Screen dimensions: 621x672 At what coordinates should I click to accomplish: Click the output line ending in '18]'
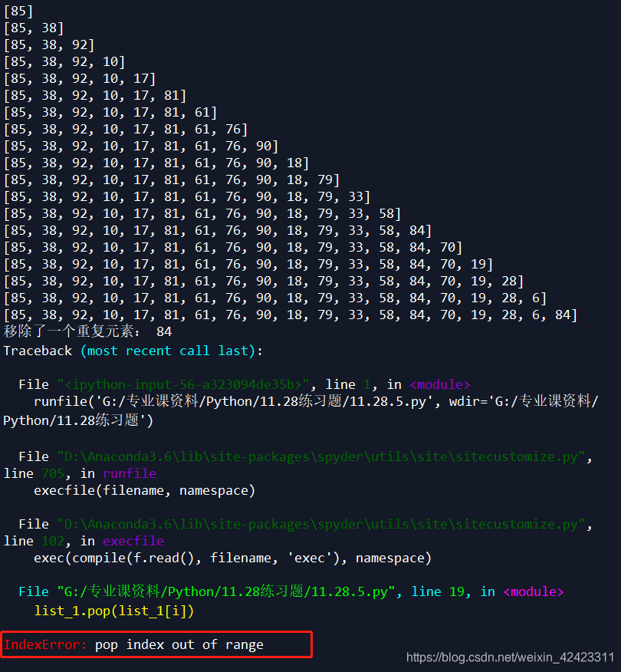point(156,163)
